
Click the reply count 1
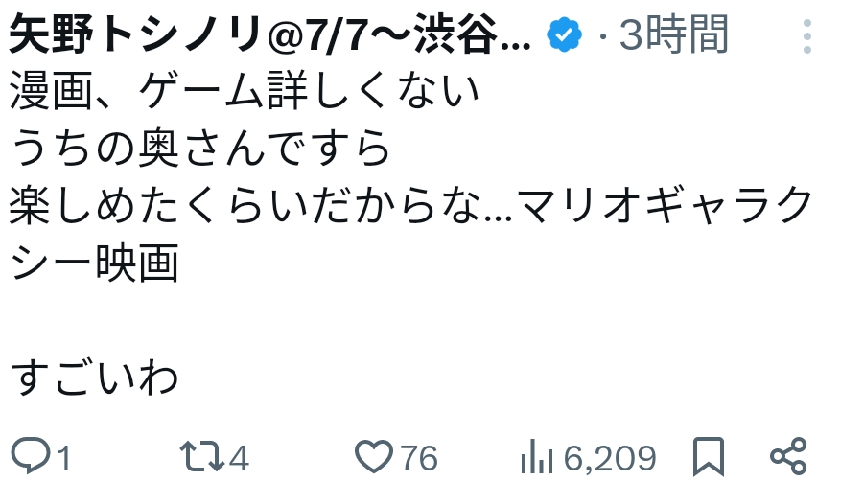coord(64,459)
